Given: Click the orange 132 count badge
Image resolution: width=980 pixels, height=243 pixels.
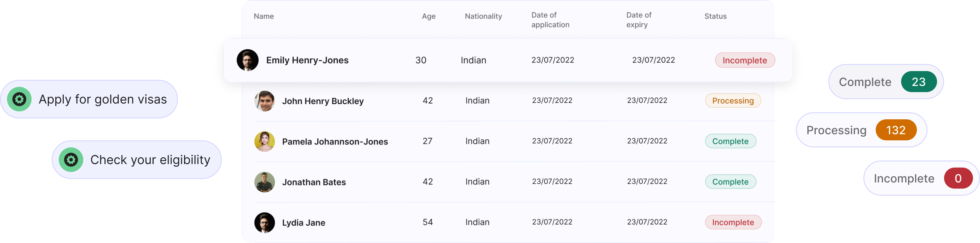Looking at the screenshot, I should [896, 130].
